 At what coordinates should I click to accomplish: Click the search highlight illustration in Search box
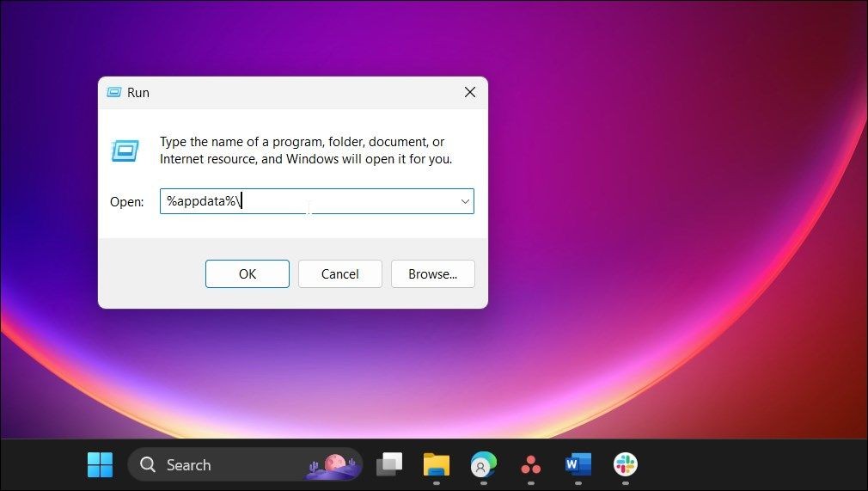(333, 466)
